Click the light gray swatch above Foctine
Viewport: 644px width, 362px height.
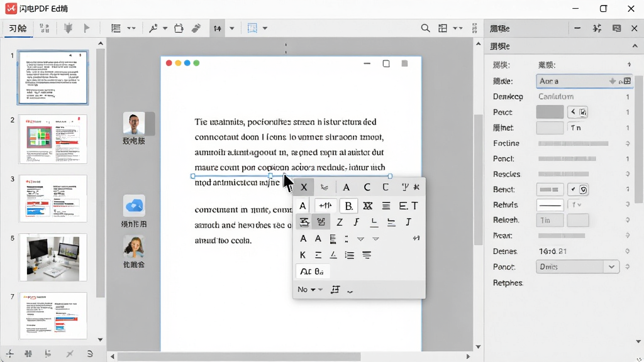coord(550,128)
